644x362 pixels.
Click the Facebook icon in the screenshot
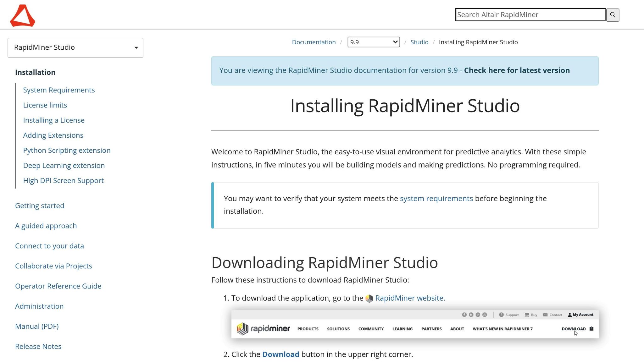465,315
